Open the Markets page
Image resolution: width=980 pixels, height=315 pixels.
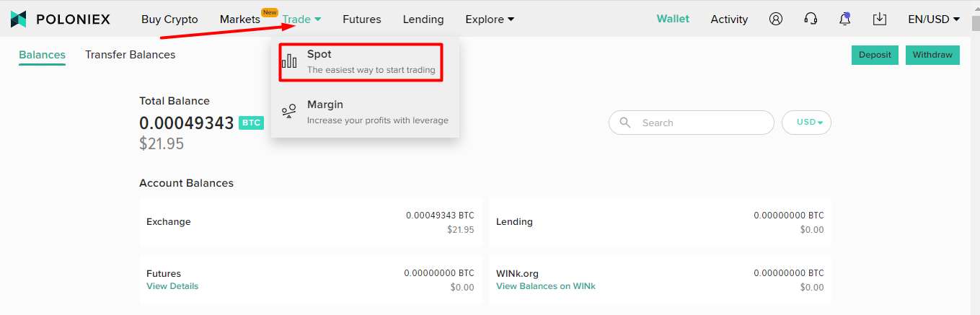coord(240,19)
